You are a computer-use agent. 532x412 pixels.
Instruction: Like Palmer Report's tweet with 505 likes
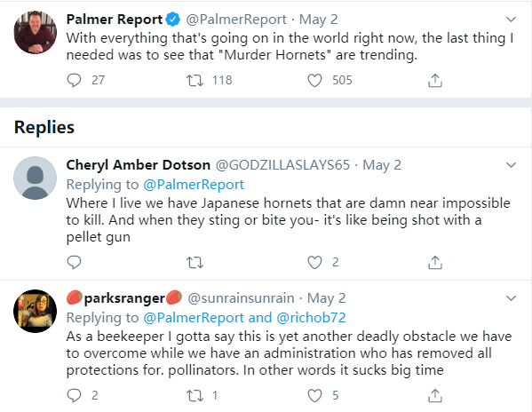pyautogui.click(x=314, y=81)
